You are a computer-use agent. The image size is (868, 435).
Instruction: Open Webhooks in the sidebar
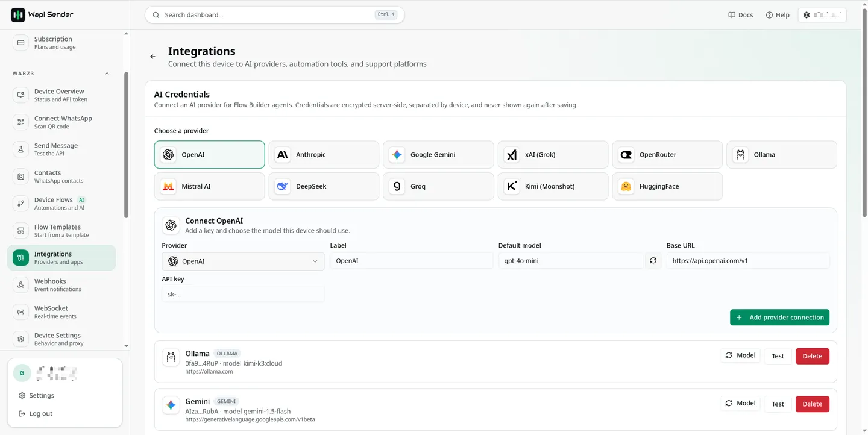click(61, 285)
